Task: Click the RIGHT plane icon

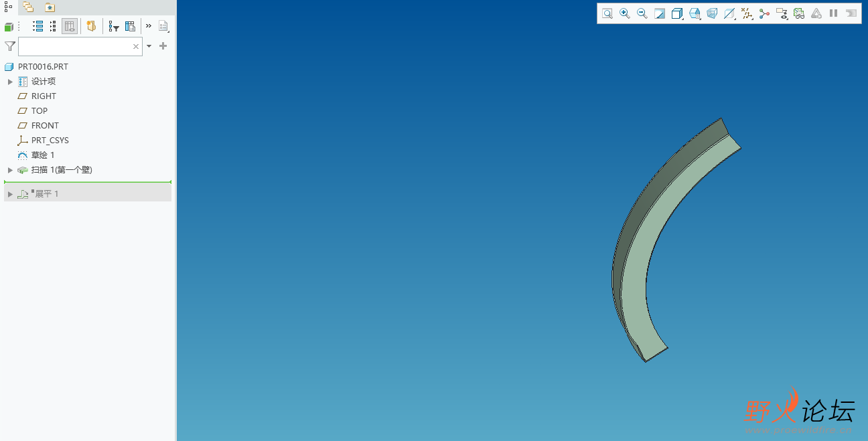Action: click(x=22, y=96)
